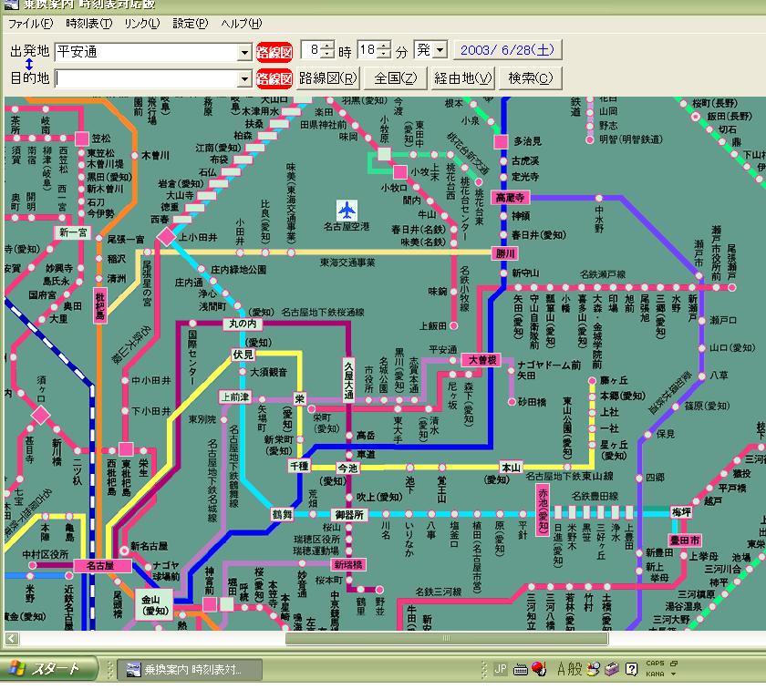Select 金山(愛知) station on the map
The height and width of the screenshot is (700, 766).
154,605
